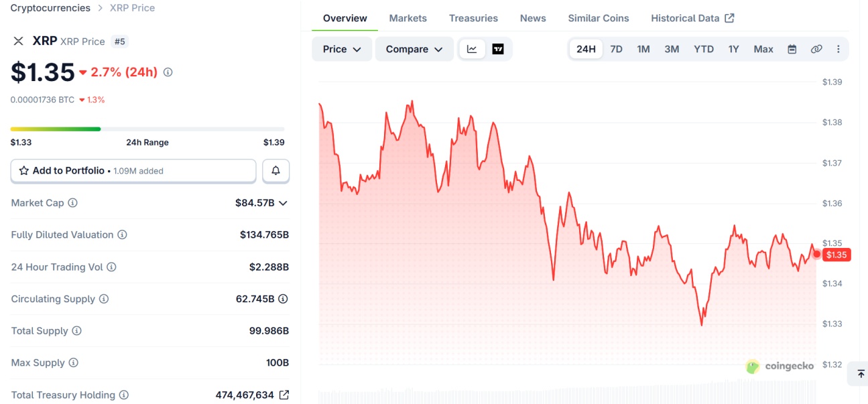The image size is (868, 404).
Task: Switch to the Similar Coins tab
Action: click(x=599, y=18)
